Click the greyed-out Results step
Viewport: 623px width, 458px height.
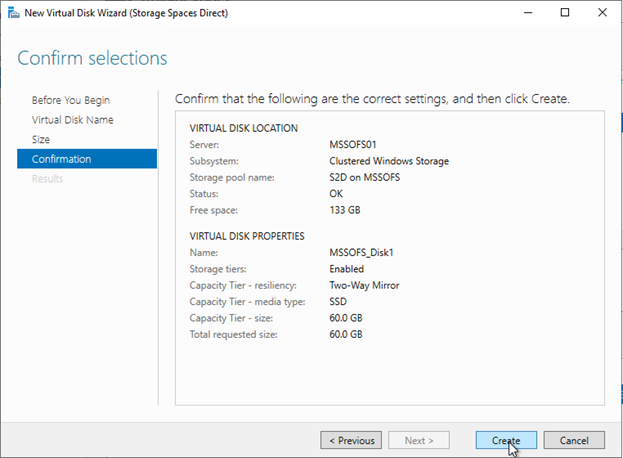[x=47, y=178]
